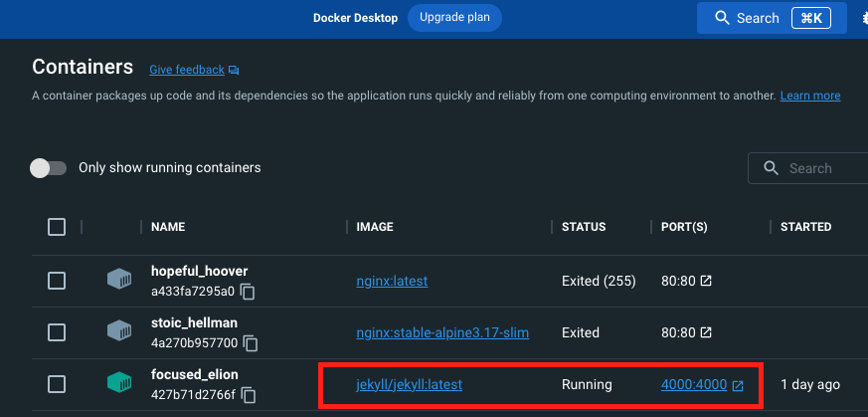Click the Exited status of stoic_hellman
Viewport: 868px width, 417px height.
pyautogui.click(x=581, y=332)
